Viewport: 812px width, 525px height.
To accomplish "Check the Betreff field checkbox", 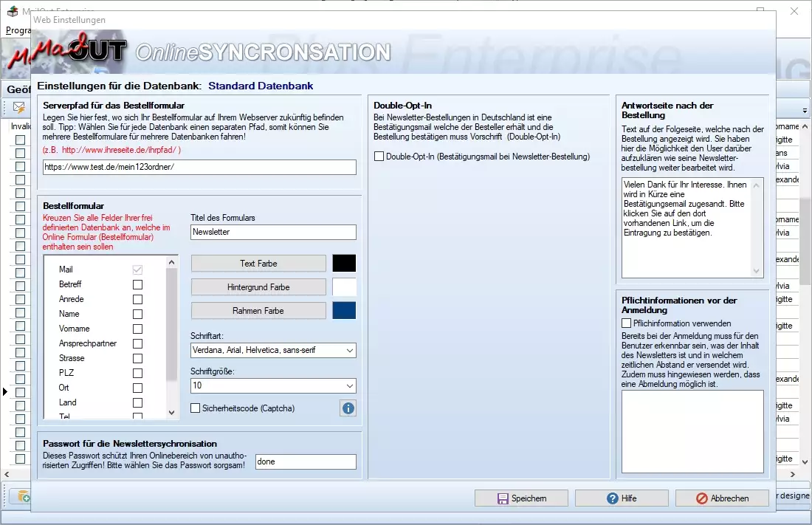I will [x=137, y=284].
